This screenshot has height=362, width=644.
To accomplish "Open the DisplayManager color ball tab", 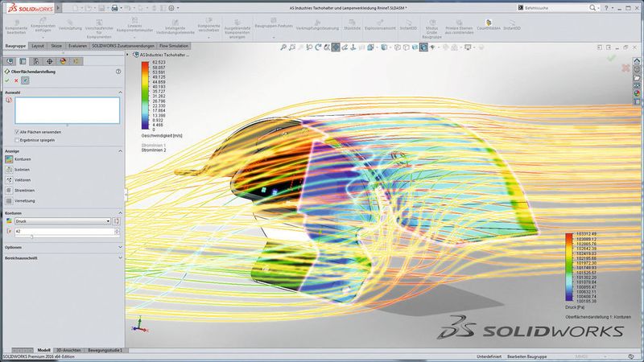I will click(x=63, y=61).
